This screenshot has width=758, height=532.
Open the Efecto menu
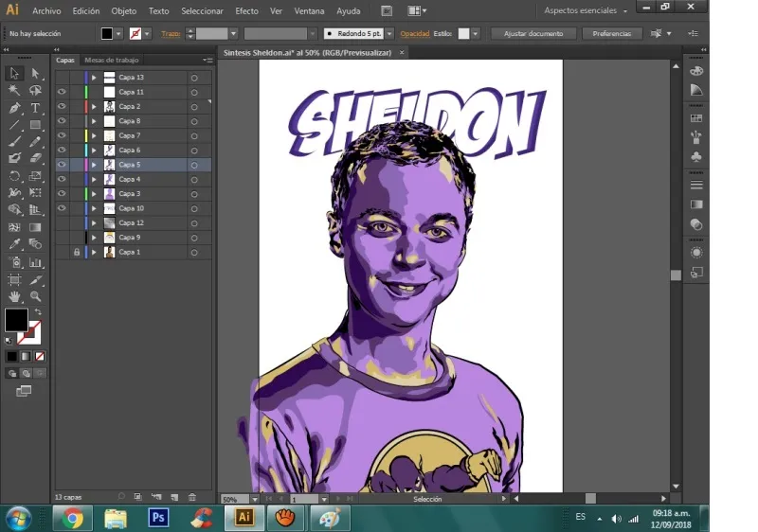click(x=246, y=11)
